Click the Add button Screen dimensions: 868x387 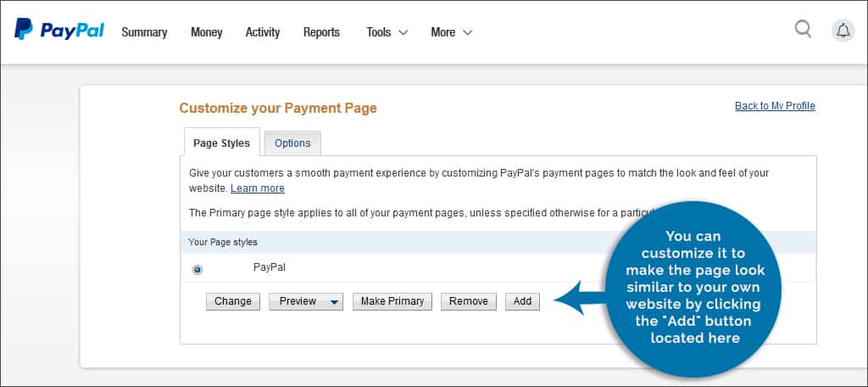click(522, 301)
